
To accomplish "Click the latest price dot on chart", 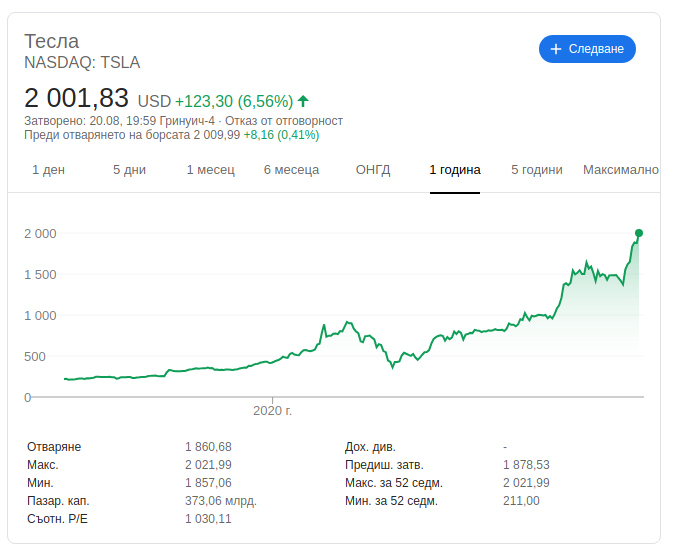I will pyautogui.click(x=639, y=233).
